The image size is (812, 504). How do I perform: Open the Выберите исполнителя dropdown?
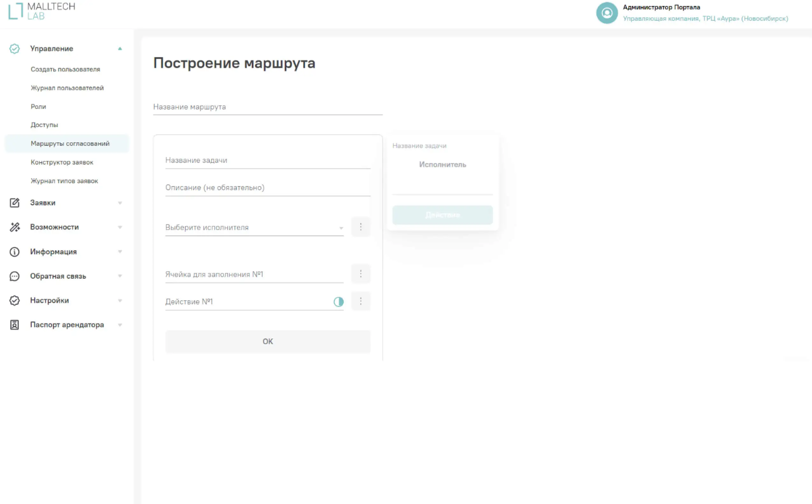[254, 228]
